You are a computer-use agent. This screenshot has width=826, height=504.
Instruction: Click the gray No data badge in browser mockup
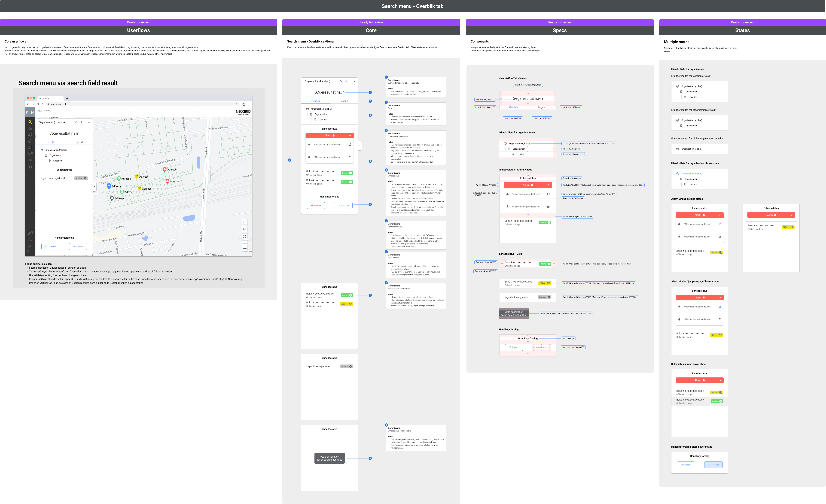pyautogui.click(x=81, y=178)
